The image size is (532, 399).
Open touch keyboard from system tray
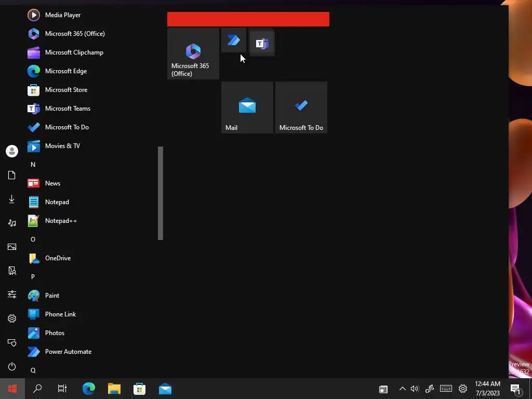pyautogui.click(x=446, y=389)
